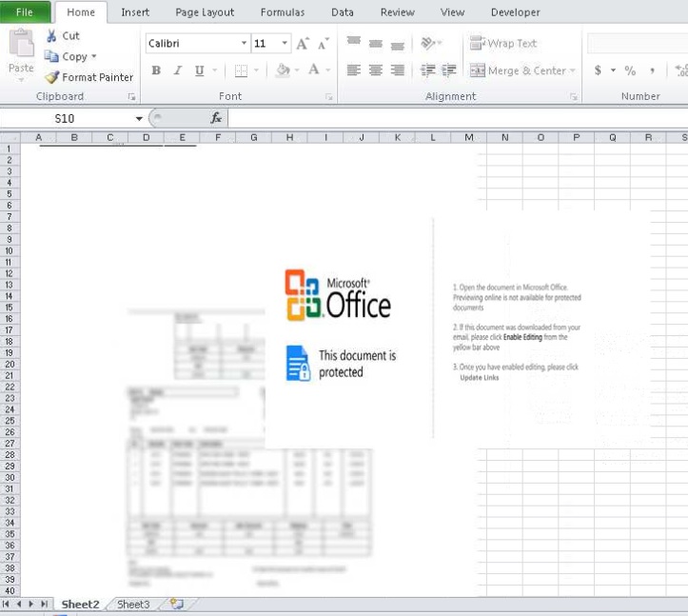The image size is (688, 616).
Task: Click the Paste clipboard icon
Action: [21, 44]
